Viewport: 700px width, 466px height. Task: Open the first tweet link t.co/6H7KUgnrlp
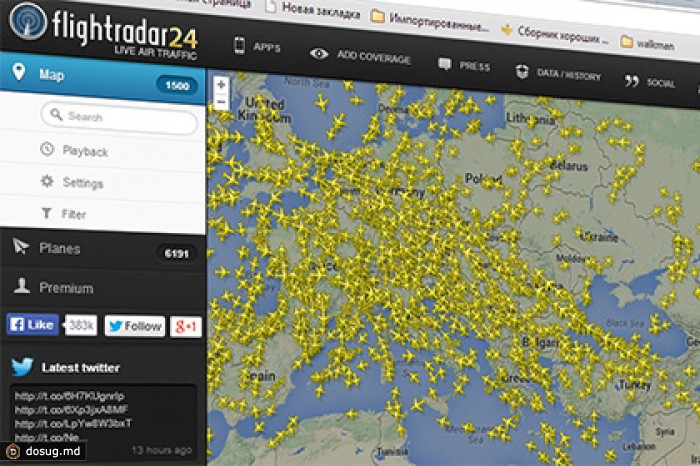tap(70, 395)
